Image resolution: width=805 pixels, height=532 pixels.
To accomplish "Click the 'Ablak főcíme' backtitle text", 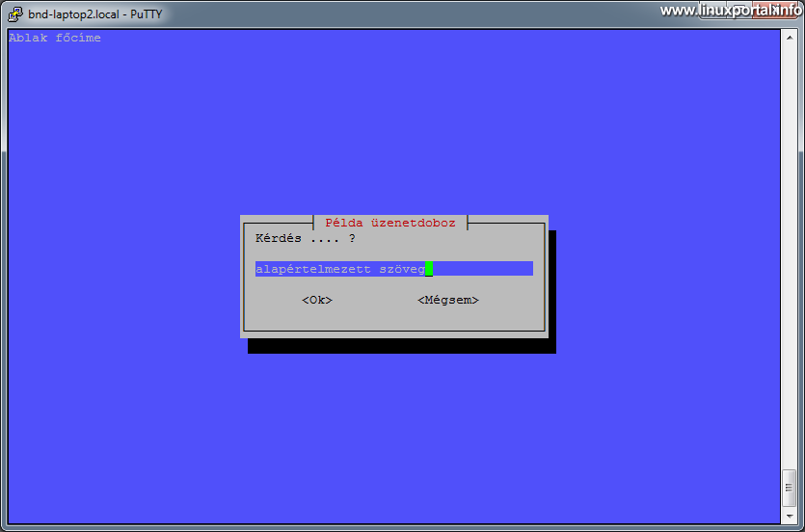I will click(55, 38).
